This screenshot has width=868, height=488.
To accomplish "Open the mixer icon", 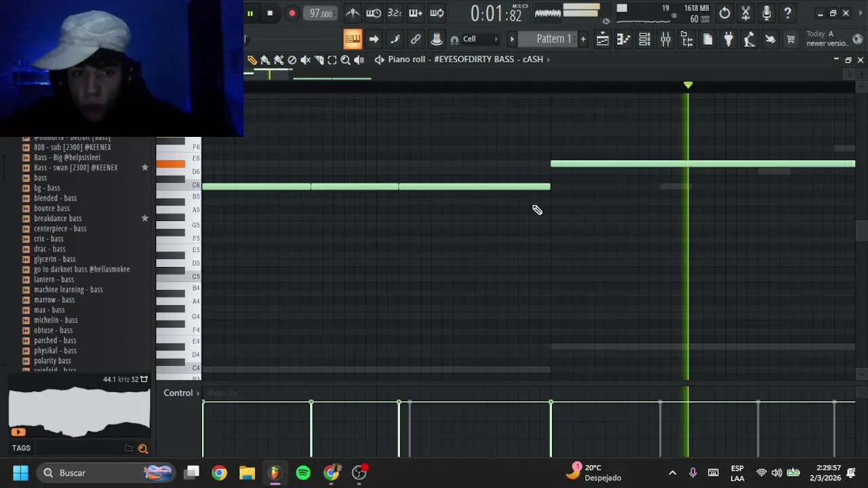I will click(x=665, y=39).
